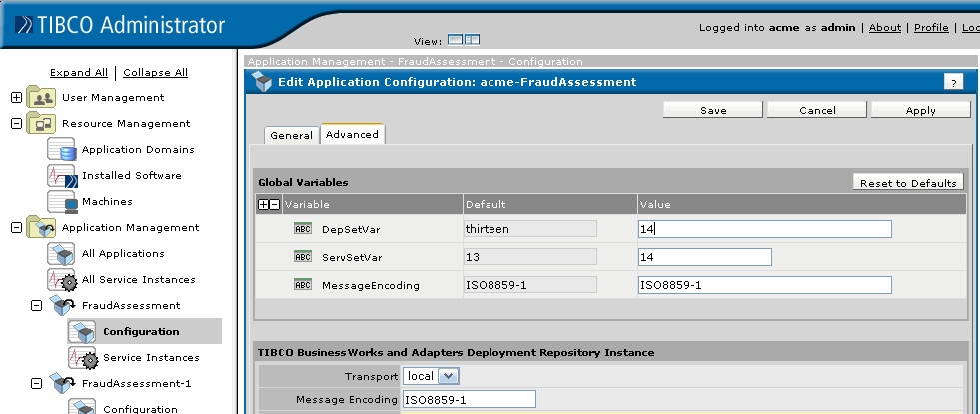Click the Expand All link
This screenshot has height=414, width=980.
79,73
